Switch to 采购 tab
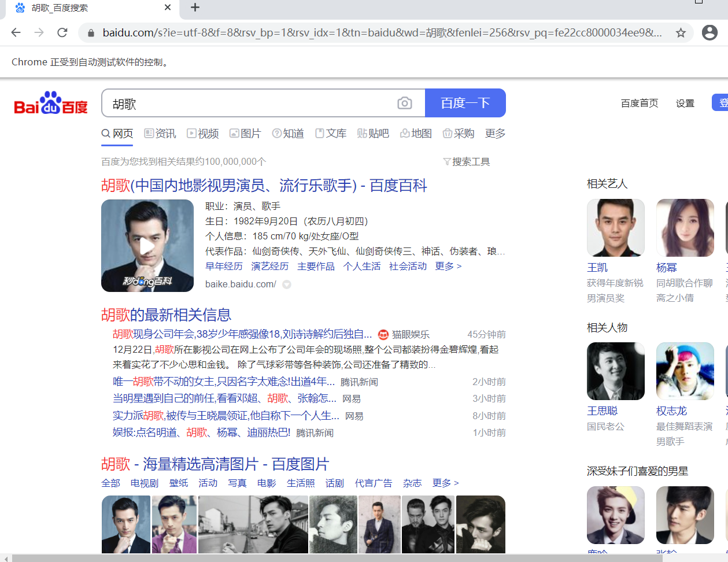The image size is (728, 562). [459, 134]
